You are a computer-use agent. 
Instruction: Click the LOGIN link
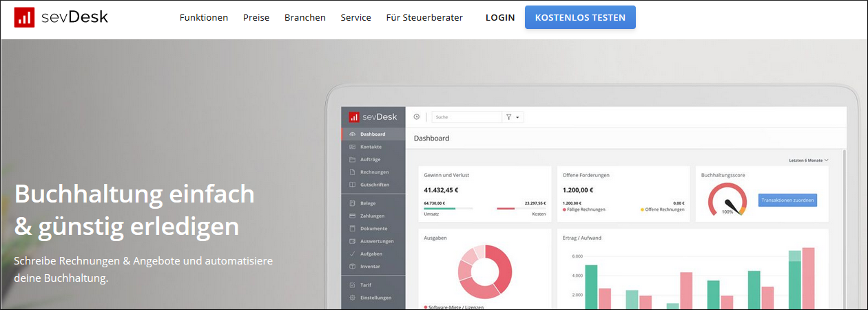pyautogui.click(x=500, y=17)
